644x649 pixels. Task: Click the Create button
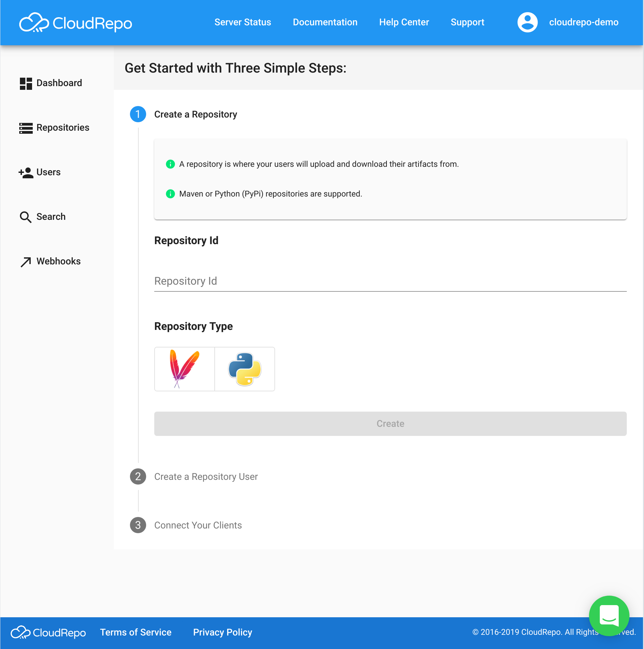click(x=390, y=424)
